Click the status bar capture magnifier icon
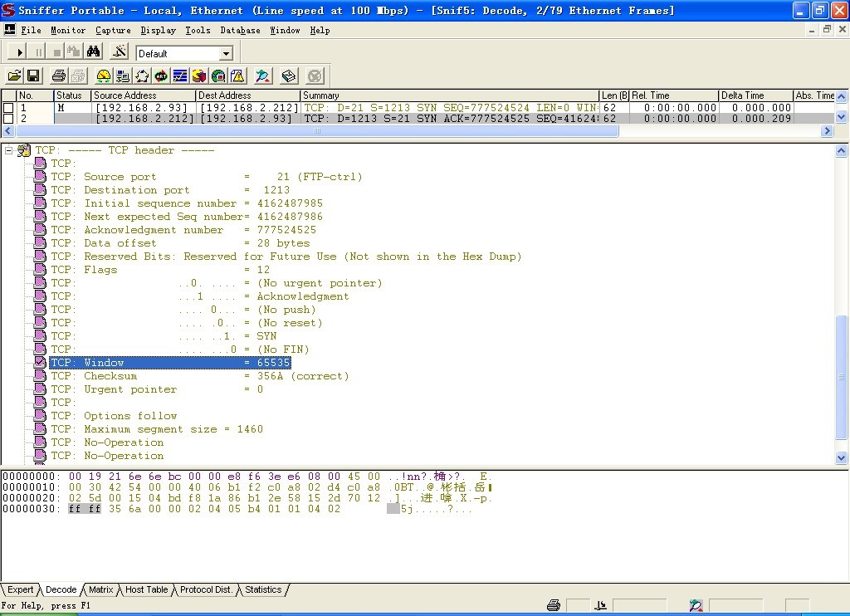 tap(696, 605)
